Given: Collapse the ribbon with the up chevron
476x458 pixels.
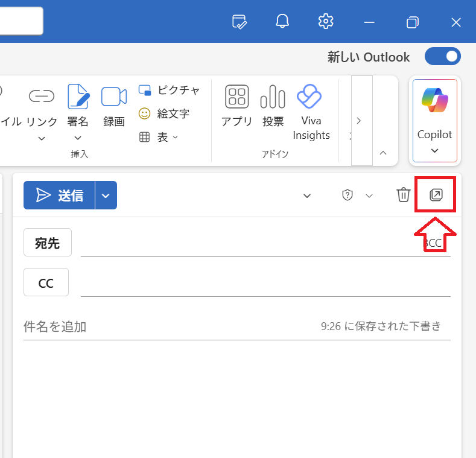Looking at the screenshot, I should tap(383, 153).
